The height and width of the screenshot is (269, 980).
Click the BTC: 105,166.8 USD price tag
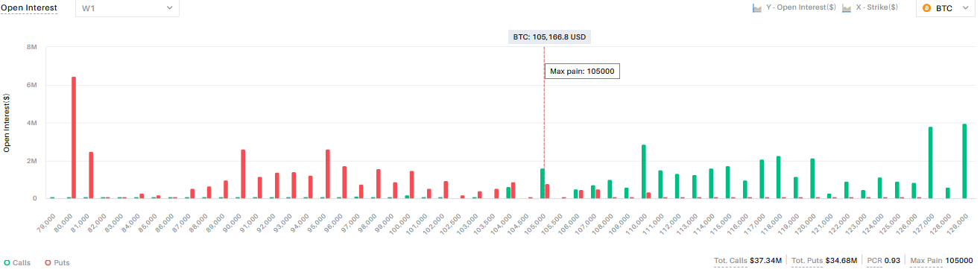[550, 37]
